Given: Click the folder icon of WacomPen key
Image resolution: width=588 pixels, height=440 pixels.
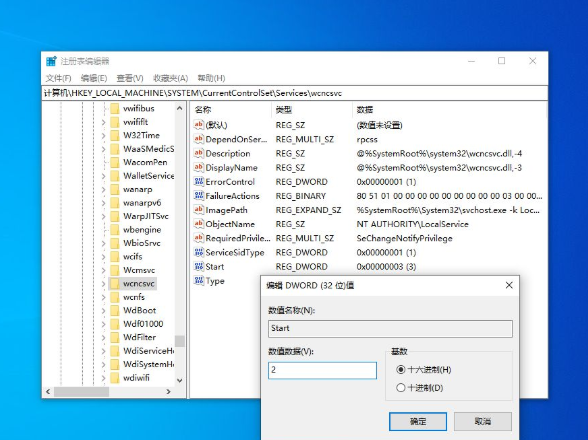Looking at the screenshot, I should (x=115, y=162).
